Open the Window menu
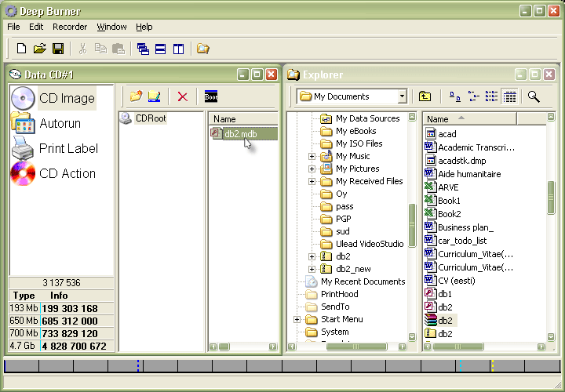This screenshot has height=392, width=565. coord(111,27)
